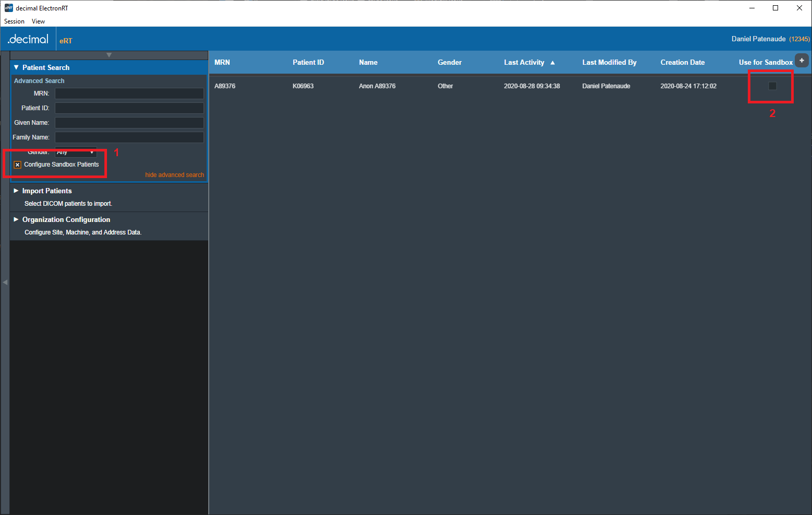Click the MRN input field
Image resolution: width=812 pixels, height=515 pixels.
click(x=129, y=93)
